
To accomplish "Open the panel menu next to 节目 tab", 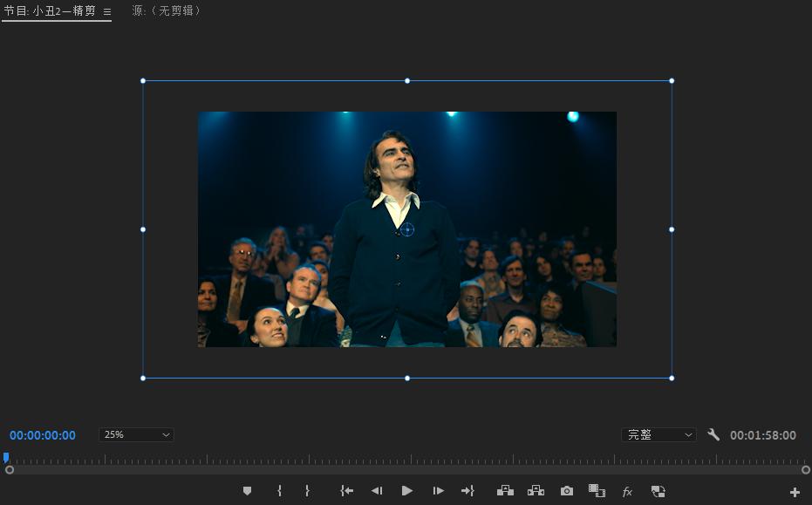I will coord(106,12).
